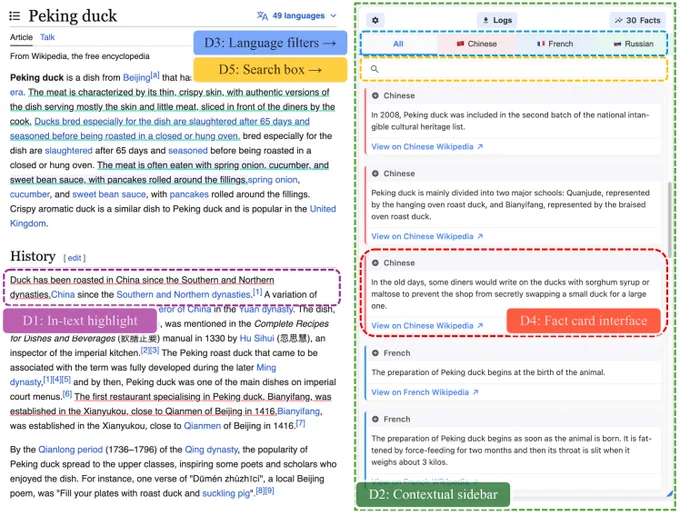The image size is (680, 515).
Task: Click the Logs download button
Action: tap(497, 20)
